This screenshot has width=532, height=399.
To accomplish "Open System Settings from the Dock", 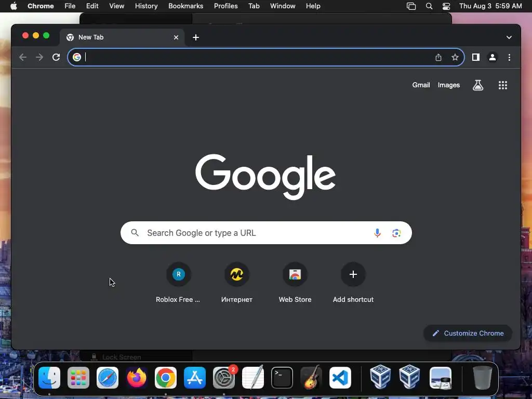I will pos(224,378).
